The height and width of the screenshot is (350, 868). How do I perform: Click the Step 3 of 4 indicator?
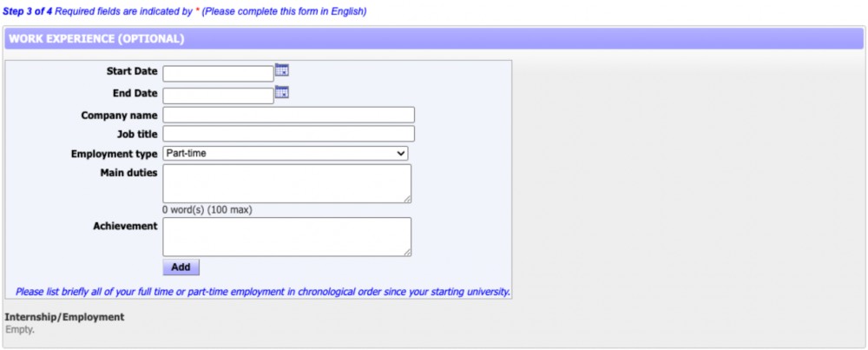tap(28, 11)
